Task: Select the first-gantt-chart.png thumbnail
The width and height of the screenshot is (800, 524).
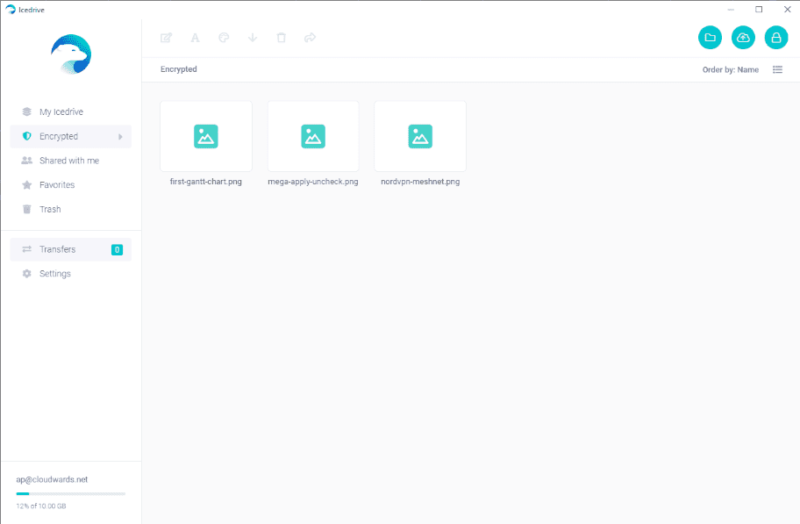Action: pos(206,136)
